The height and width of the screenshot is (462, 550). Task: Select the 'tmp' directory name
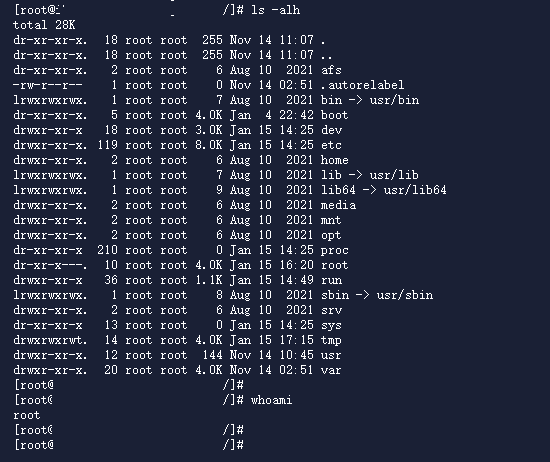coord(331,340)
